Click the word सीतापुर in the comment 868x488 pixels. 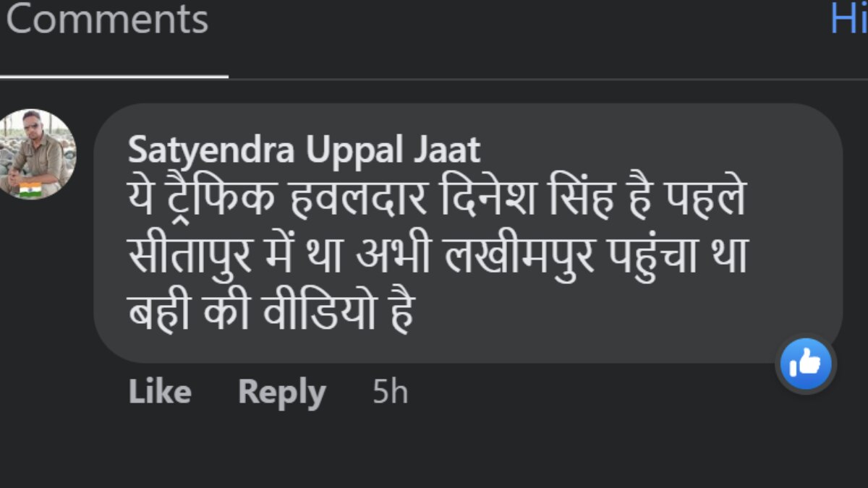coord(190,257)
